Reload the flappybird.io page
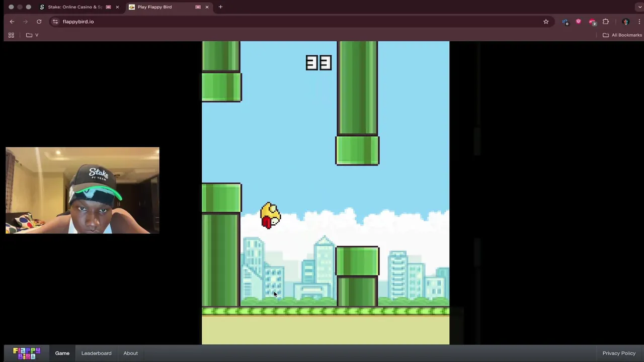Screen dimensions: 644x362 (39, 22)
